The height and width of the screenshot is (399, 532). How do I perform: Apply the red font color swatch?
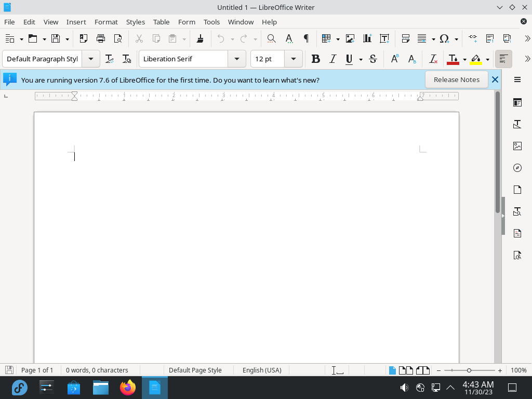[453, 59]
